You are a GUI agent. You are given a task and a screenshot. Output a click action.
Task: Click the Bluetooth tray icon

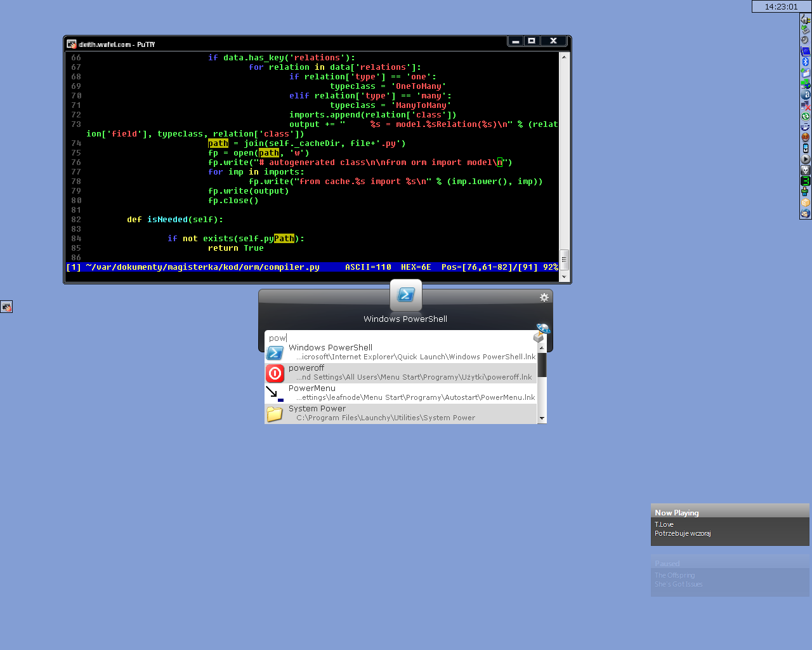pyautogui.click(x=806, y=62)
